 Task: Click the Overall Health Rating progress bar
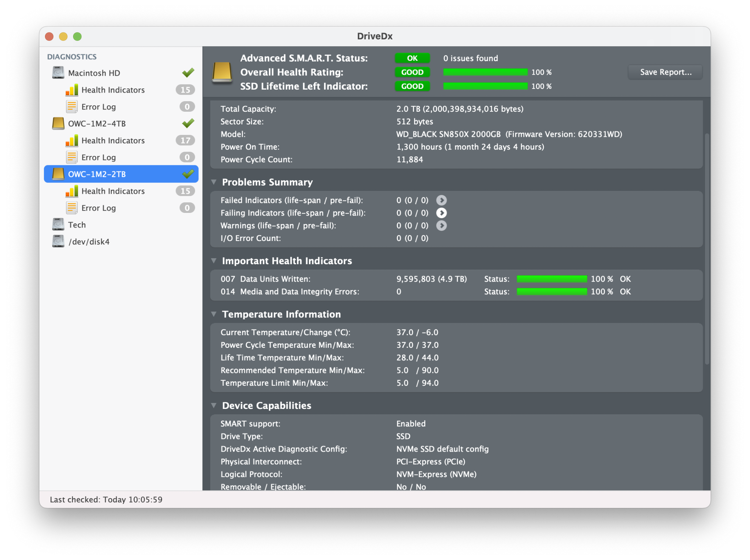coord(485,72)
